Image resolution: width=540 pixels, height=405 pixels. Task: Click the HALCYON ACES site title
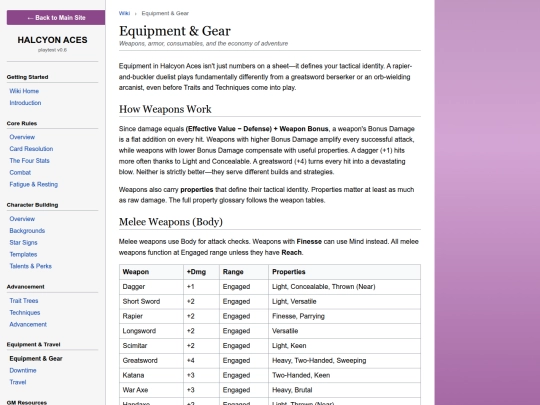click(52, 40)
